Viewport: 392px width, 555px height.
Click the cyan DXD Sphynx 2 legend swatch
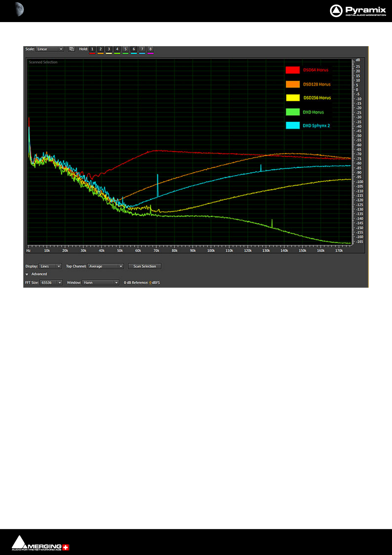[x=293, y=126]
